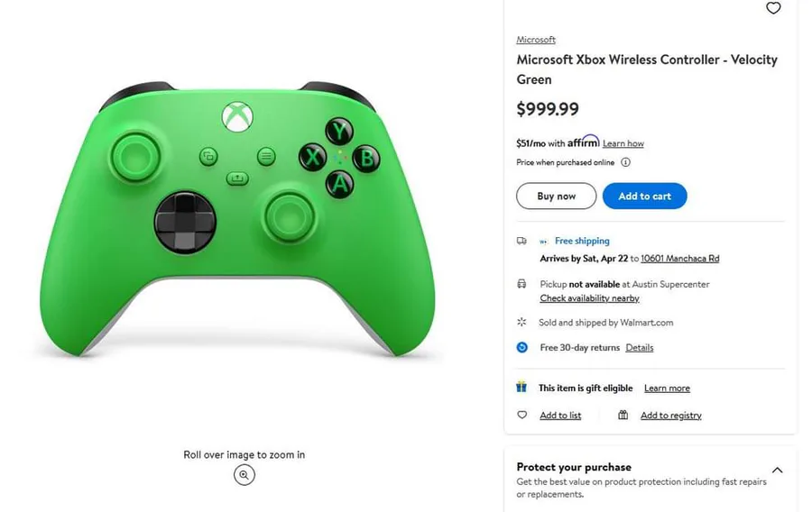This screenshot has height=512, width=812.
Task: View return policy Details link
Action: point(639,348)
